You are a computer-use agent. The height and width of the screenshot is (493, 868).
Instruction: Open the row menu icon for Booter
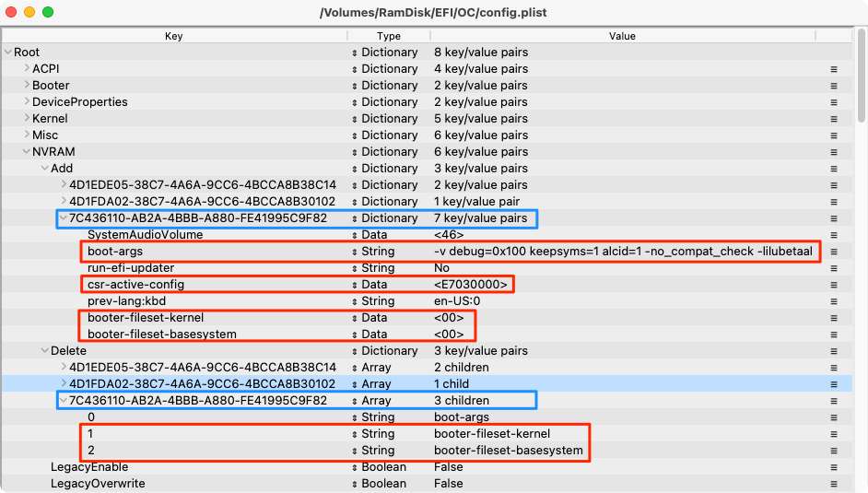tap(834, 86)
